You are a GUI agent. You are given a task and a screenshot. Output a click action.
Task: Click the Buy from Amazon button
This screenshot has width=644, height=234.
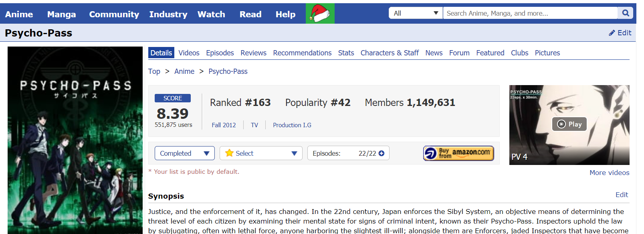click(x=458, y=153)
